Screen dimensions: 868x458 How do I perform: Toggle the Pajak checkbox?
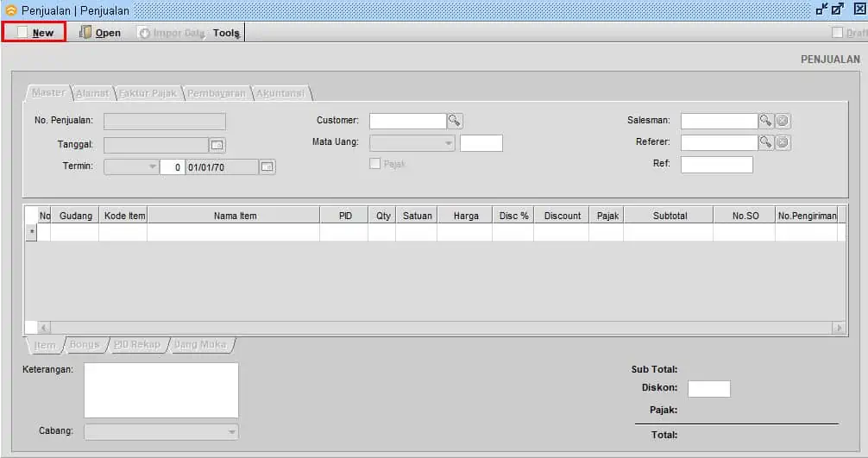tap(374, 164)
